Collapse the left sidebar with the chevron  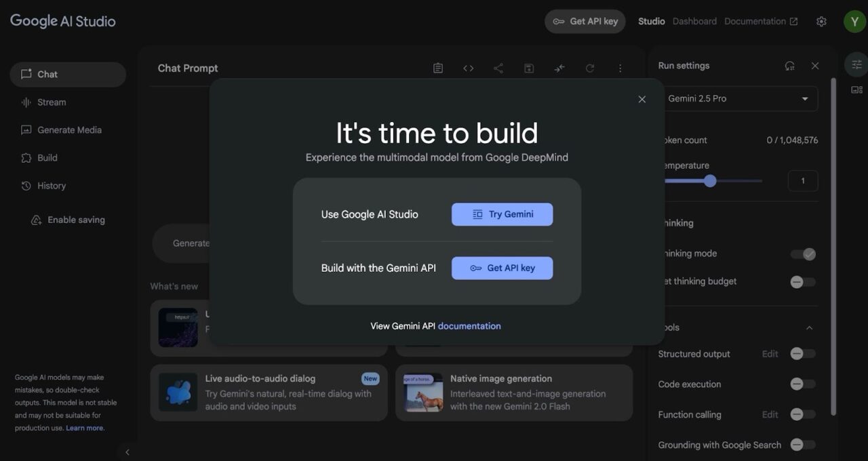click(x=127, y=452)
